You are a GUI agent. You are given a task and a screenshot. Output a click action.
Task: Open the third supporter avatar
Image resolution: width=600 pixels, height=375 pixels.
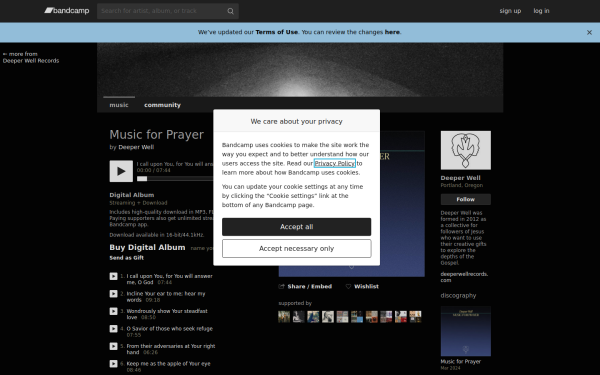pyautogui.click(x=313, y=317)
